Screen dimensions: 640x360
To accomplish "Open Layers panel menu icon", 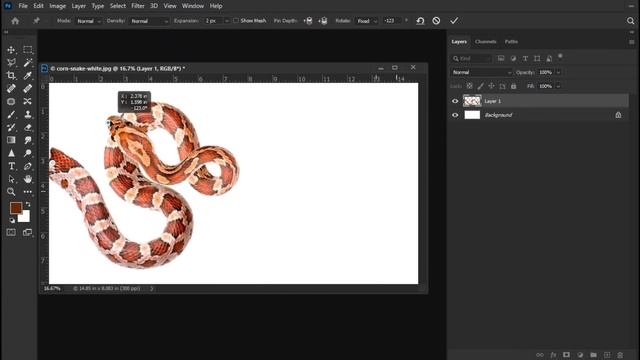I will pos(631,42).
